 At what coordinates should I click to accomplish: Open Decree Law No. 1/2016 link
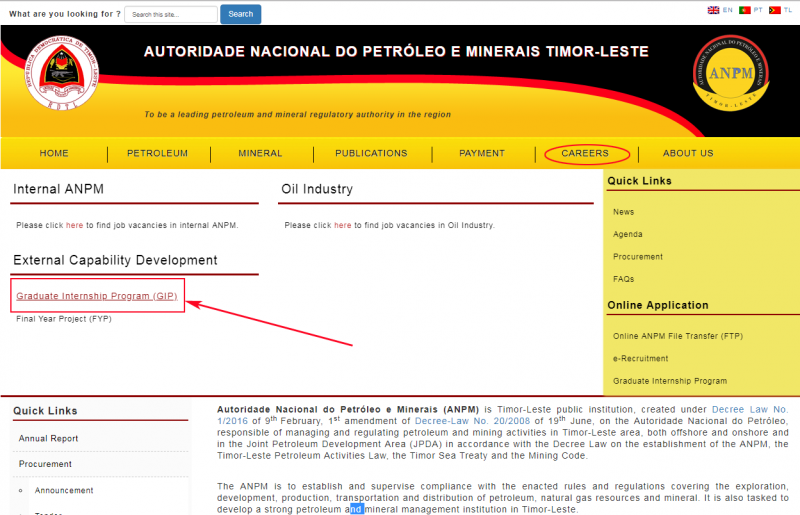point(750,409)
